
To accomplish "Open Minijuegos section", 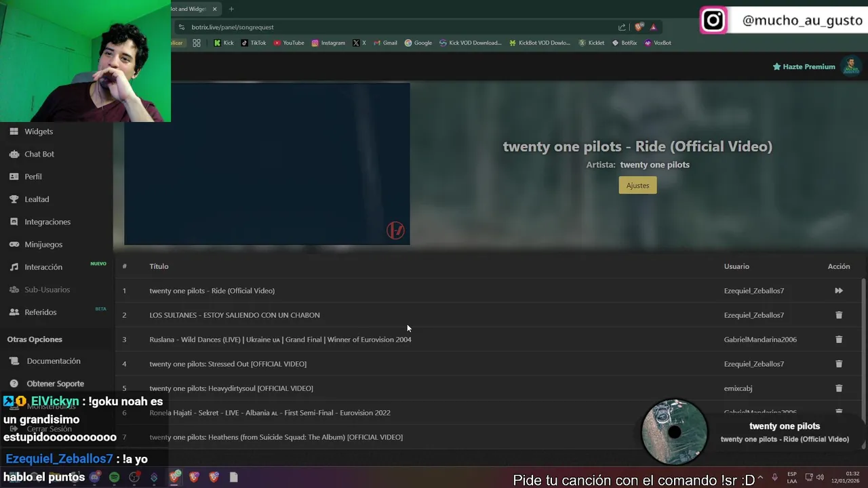I will tap(43, 244).
